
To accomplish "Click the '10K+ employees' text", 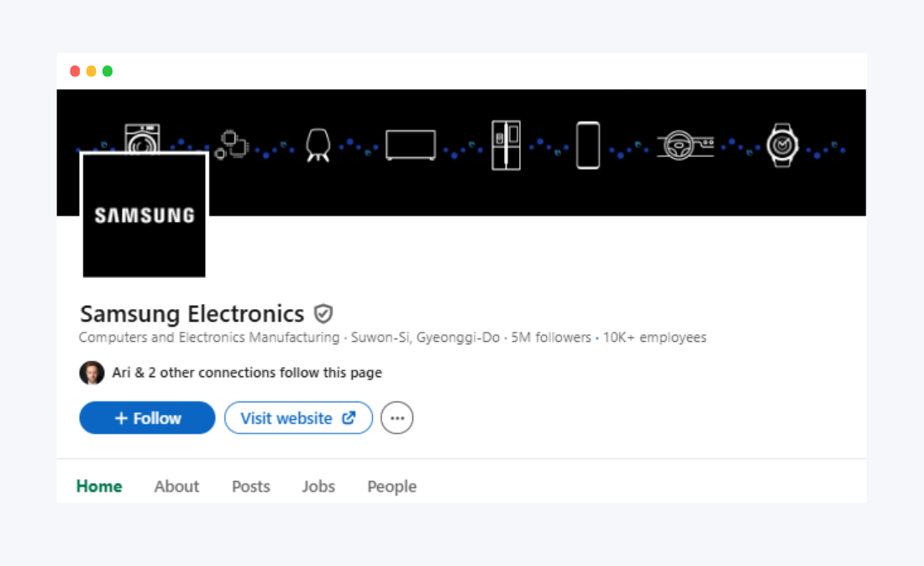I will (654, 337).
